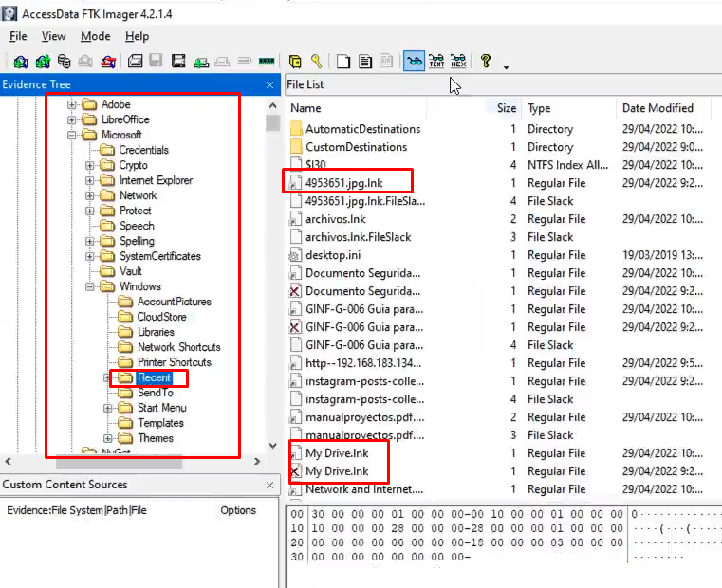Click the yellow key Detect EFS Encryption icon
The height and width of the screenshot is (588, 722).
316,62
